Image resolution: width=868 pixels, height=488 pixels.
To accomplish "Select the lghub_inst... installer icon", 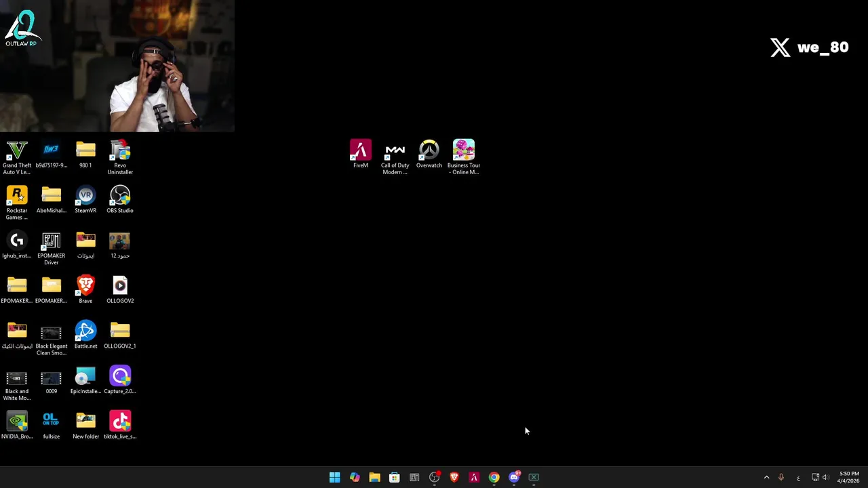I will 17,245.
